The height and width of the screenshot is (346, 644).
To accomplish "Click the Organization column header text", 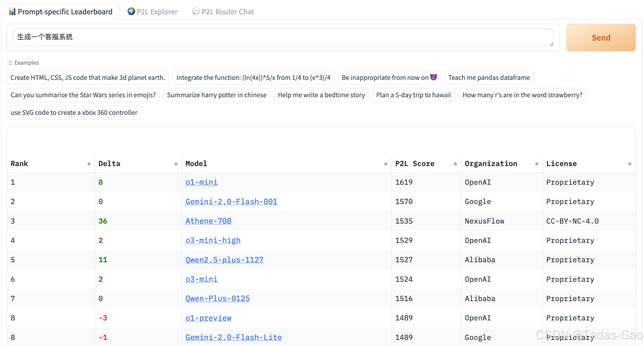I will tap(491, 164).
